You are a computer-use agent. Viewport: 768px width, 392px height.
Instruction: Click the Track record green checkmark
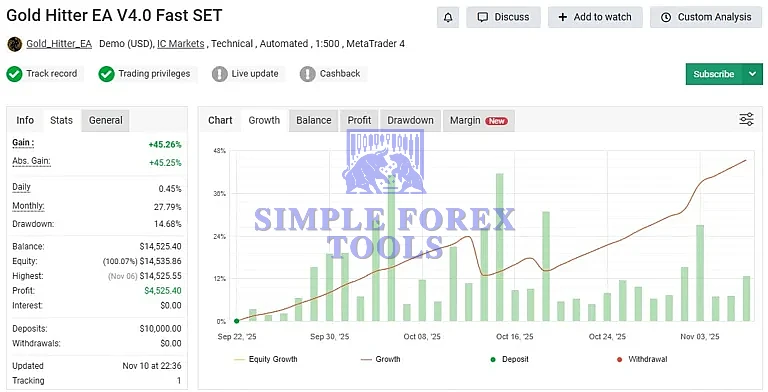[x=14, y=74]
